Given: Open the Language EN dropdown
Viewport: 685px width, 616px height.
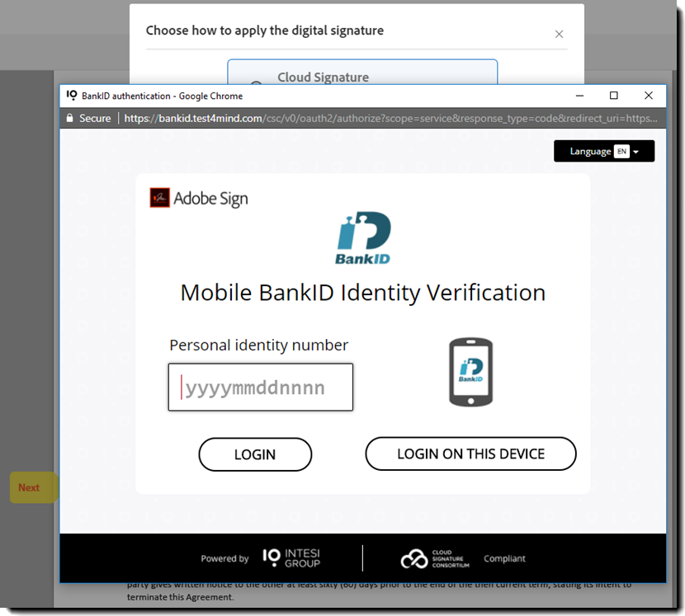Looking at the screenshot, I should coord(603,151).
